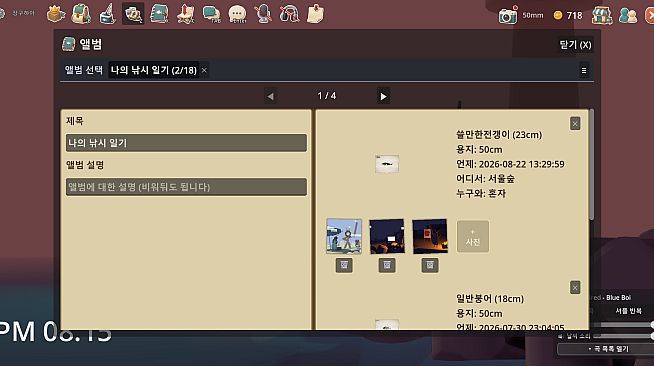Go to next album page arrow

[x=383, y=96]
